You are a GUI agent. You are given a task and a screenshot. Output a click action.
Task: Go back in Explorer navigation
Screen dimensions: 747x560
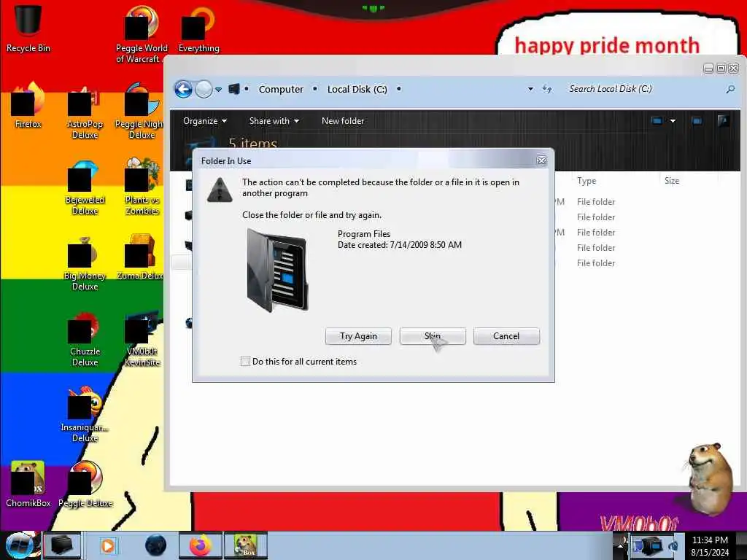point(183,89)
